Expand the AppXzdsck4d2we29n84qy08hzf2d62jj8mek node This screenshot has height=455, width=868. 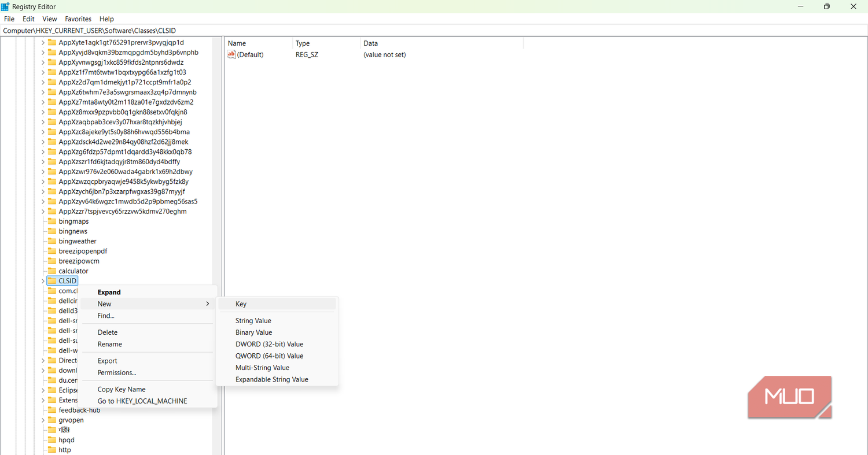[x=43, y=142]
